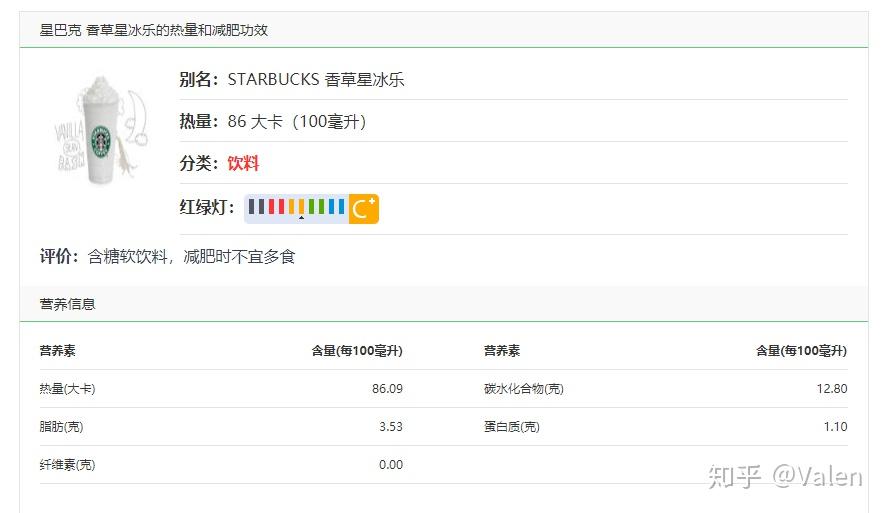Click the fiber value 0.00
The image size is (886, 513).
[x=390, y=464]
